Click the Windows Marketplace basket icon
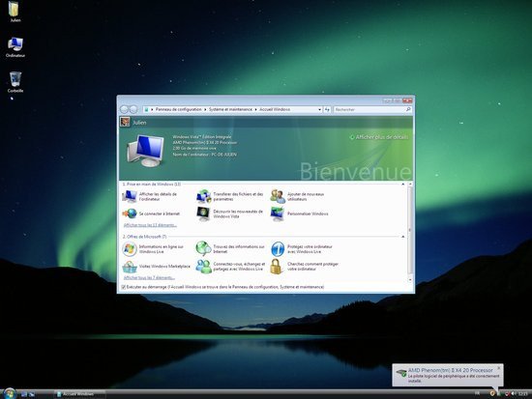Image resolution: width=532 pixels, height=399 pixels. coord(130,267)
